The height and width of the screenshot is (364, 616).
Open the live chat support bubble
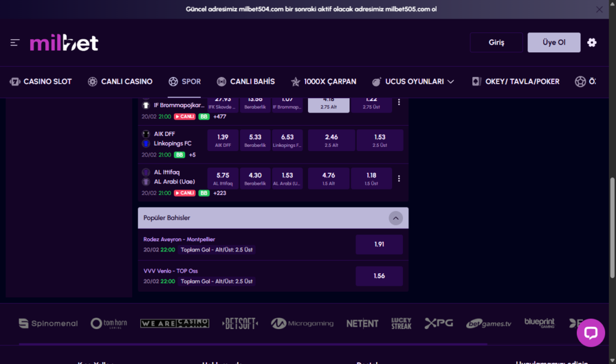pyautogui.click(x=591, y=333)
